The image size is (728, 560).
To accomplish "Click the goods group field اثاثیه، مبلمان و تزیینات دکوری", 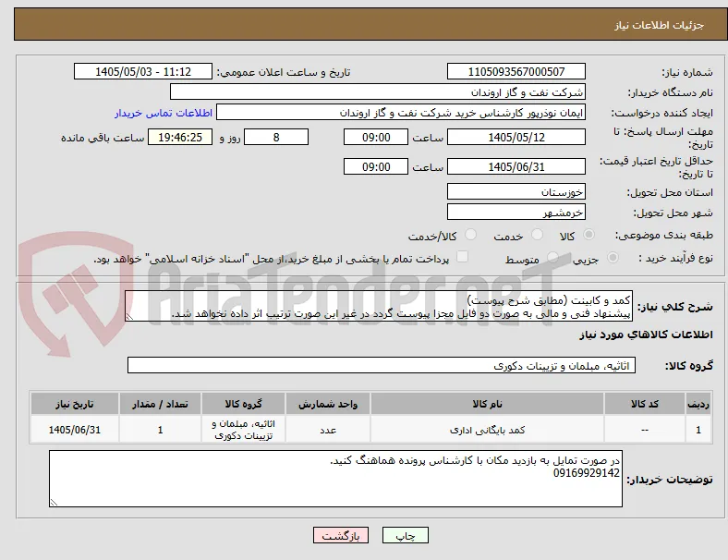I will 382,365.
